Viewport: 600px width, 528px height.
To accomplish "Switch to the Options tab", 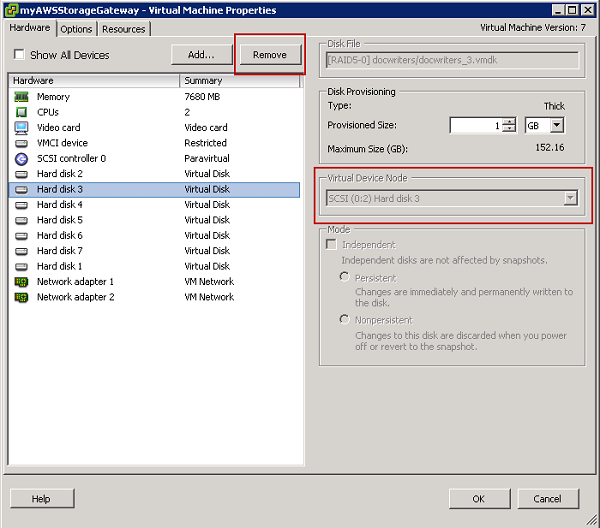I will tap(76, 29).
